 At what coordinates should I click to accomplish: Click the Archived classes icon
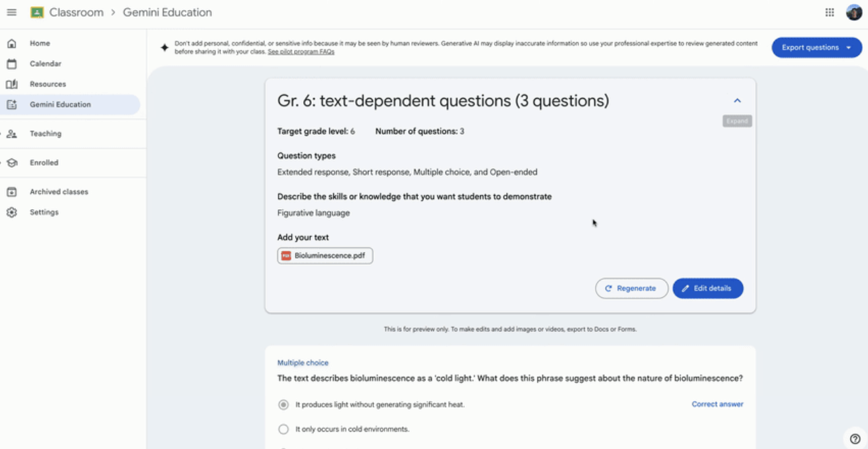point(11,192)
